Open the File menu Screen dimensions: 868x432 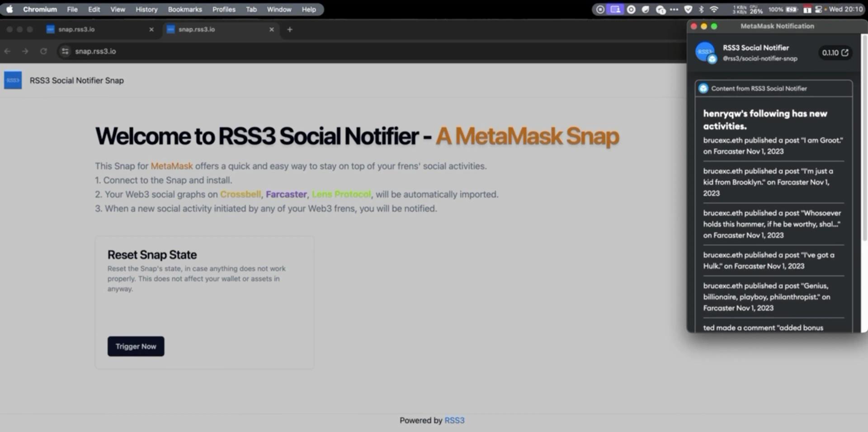point(72,9)
